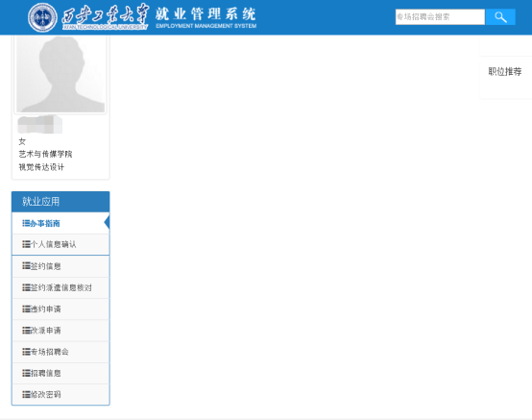
Task: Click the user profile avatar photo
Action: pyautogui.click(x=60, y=74)
